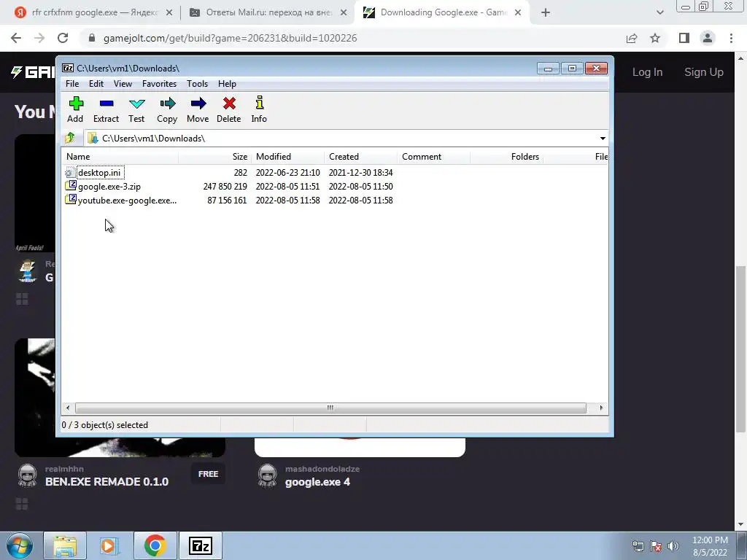Viewport: 747px width, 560px height.
Task: Click the Log In link on Game Jolt
Action: (x=647, y=72)
